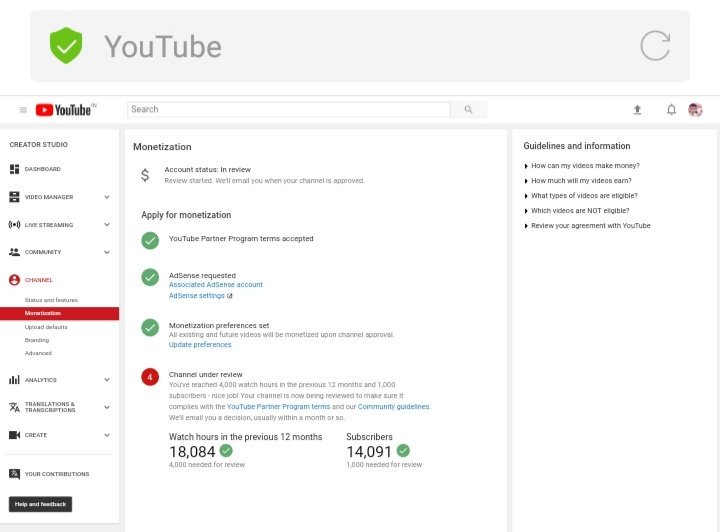Click the checkmark beside Monetization preferences set
The image size is (720, 532).
coord(150,328)
